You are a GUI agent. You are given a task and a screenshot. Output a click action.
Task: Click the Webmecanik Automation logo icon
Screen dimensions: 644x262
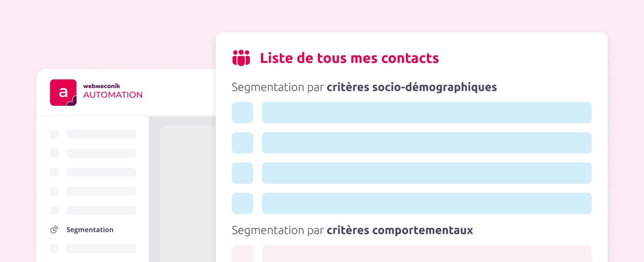point(63,93)
